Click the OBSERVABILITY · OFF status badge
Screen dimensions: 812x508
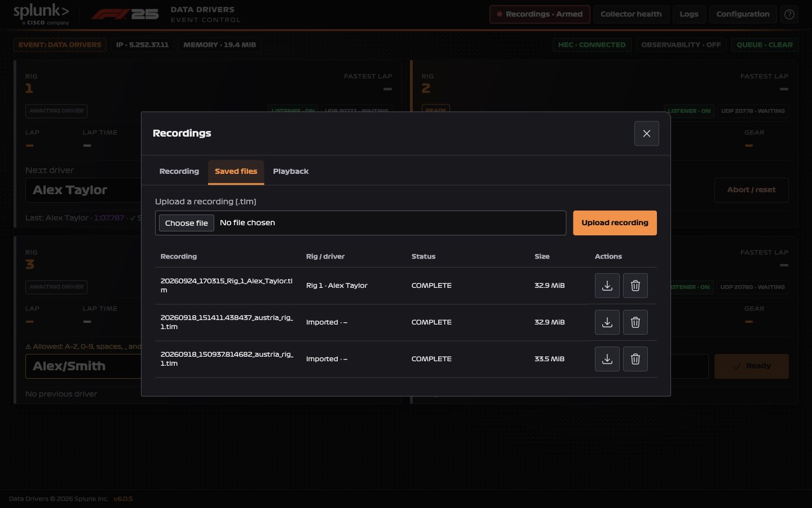pyautogui.click(x=681, y=45)
